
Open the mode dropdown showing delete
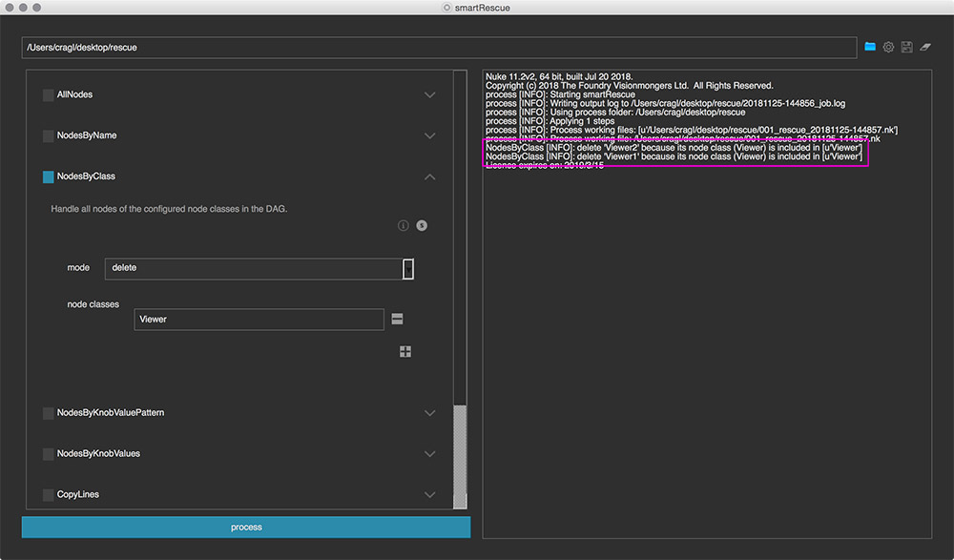[x=407, y=268]
